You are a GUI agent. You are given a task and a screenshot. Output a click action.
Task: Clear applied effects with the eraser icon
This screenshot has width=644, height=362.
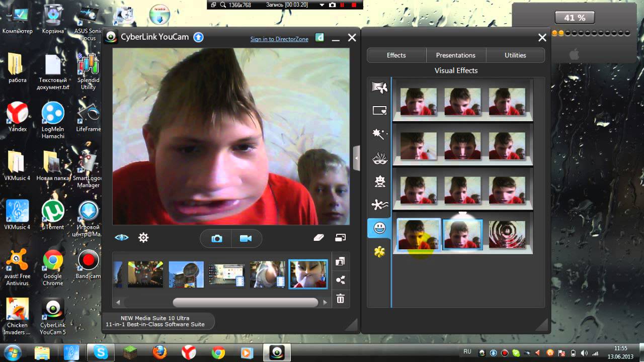tap(318, 237)
